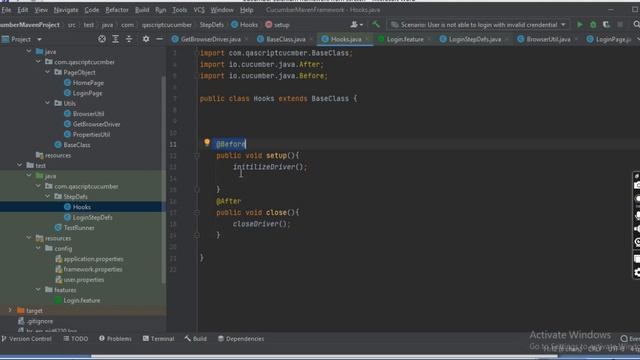Open search everywhere magnifier icon
Viewport: 640px width, 360px height.
(636, 24)
